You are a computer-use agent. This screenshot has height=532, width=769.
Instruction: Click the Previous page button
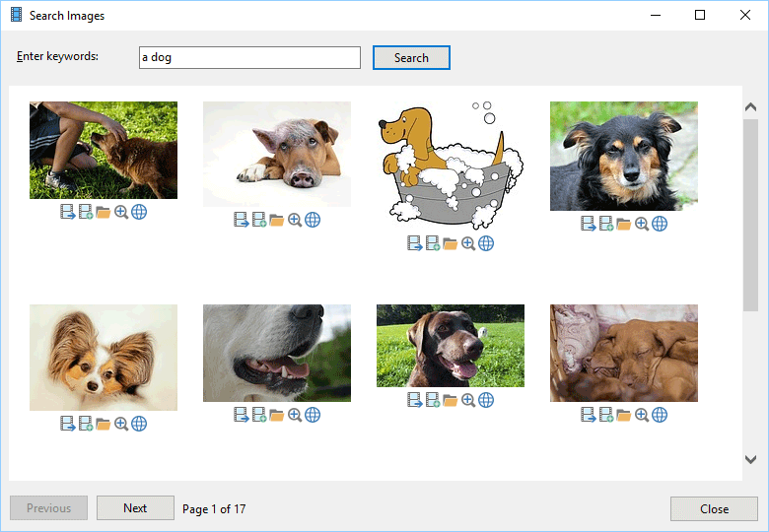point(48,508)
